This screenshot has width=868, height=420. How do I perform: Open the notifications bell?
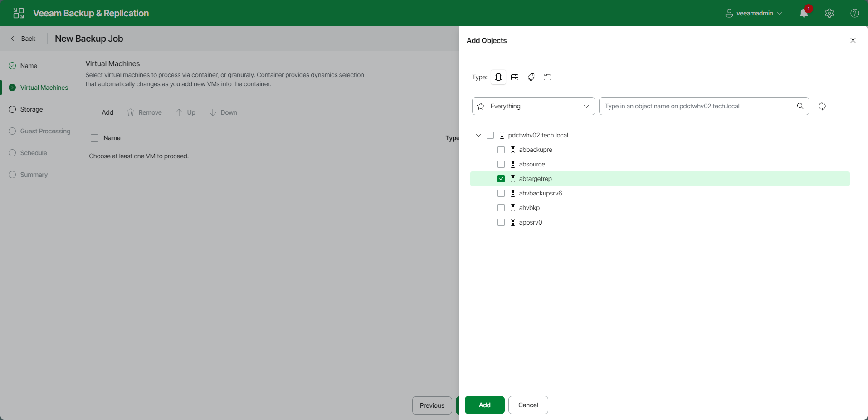pyautogui.click(x=804, y=13)
